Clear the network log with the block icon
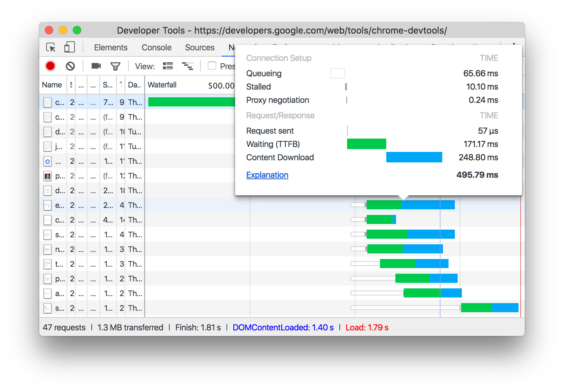Viewport: 564px width, 392px height. (x=71, y=66)
